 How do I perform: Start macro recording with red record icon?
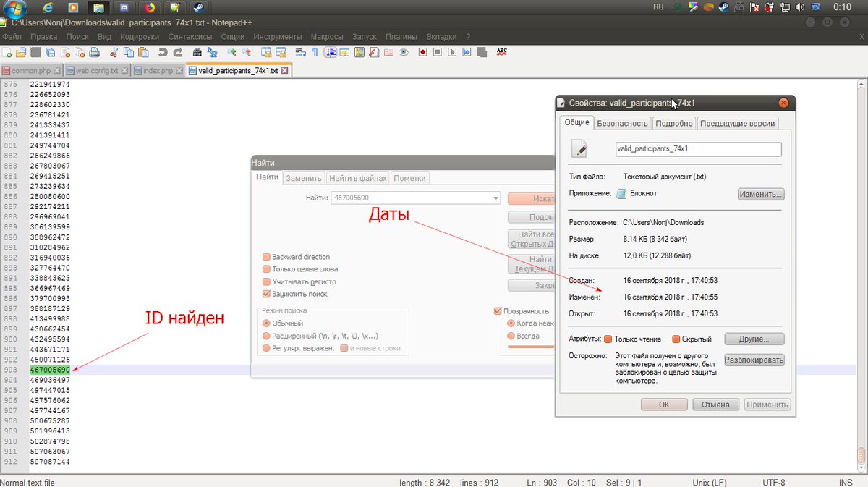click(423, 52)
